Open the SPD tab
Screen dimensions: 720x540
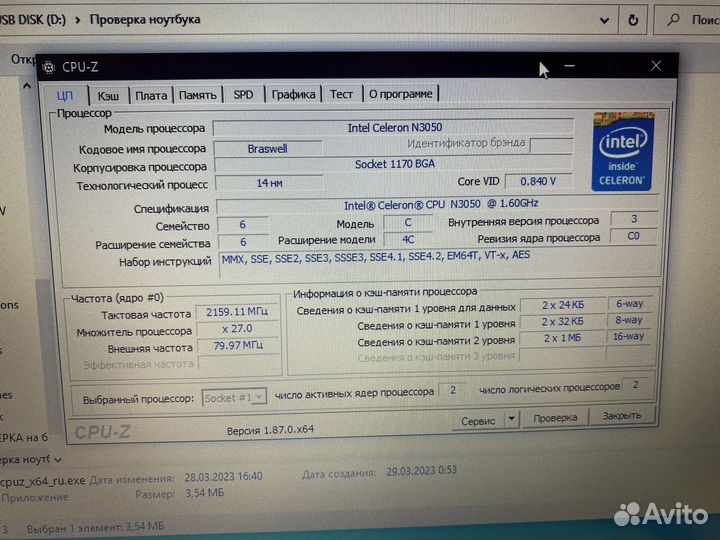click(x=243, y=95)
